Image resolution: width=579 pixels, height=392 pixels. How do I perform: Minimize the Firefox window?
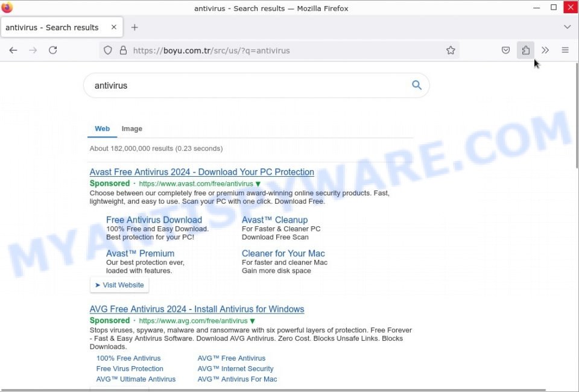[537, 8]
